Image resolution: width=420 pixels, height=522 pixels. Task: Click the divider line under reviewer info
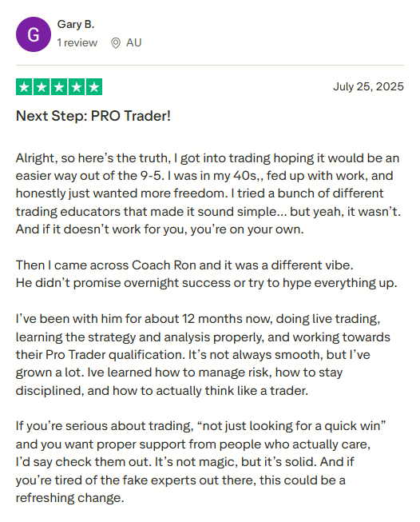click(x=210, y=66)
